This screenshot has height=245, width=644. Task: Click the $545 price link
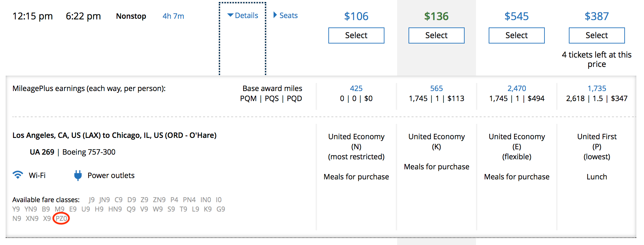click(x=516, y=16)
